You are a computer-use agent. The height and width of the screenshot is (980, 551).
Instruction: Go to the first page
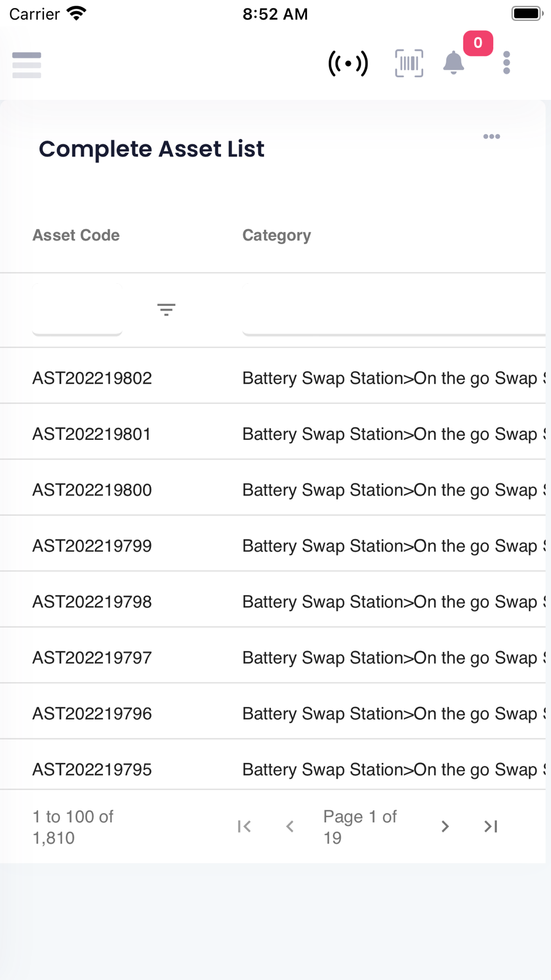click(244, 826)
